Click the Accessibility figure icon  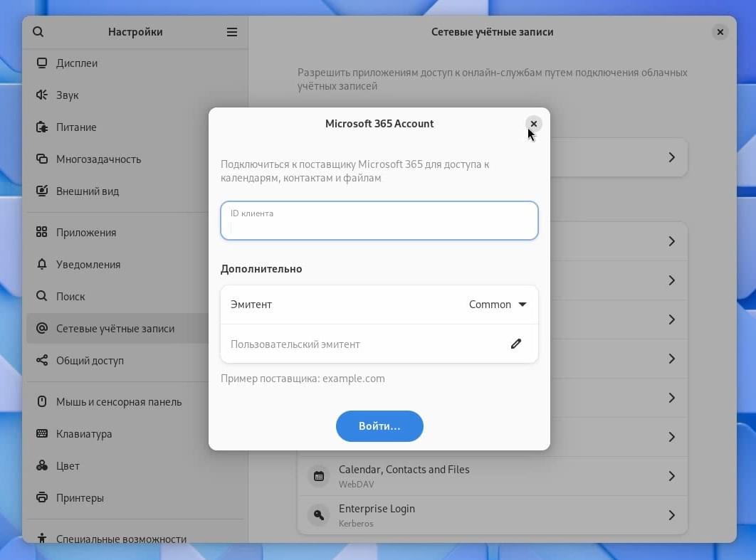42,538
